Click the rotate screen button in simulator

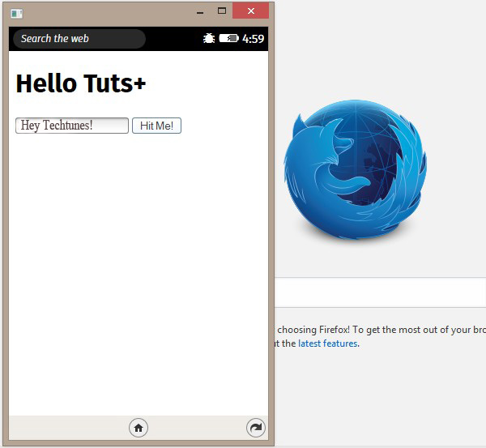(256, 428)
